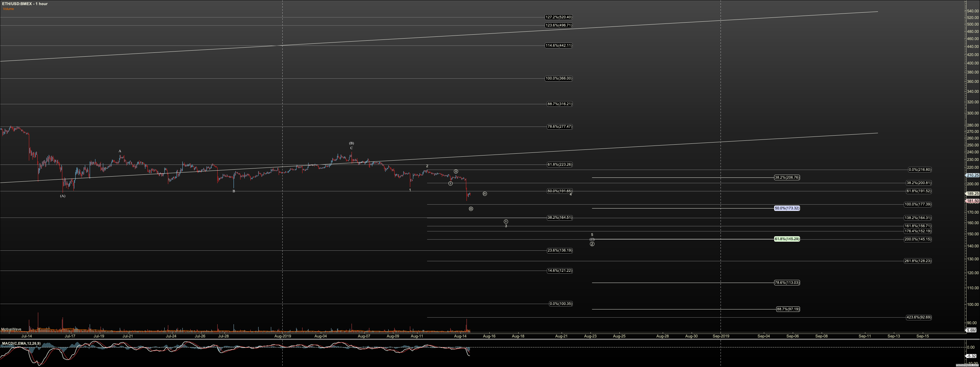Image resolution: width=980 pixels, height=367 pixels.
Task: Click the 23.6%(136.19) Fibonacci label
Action: tap(560, 250)
